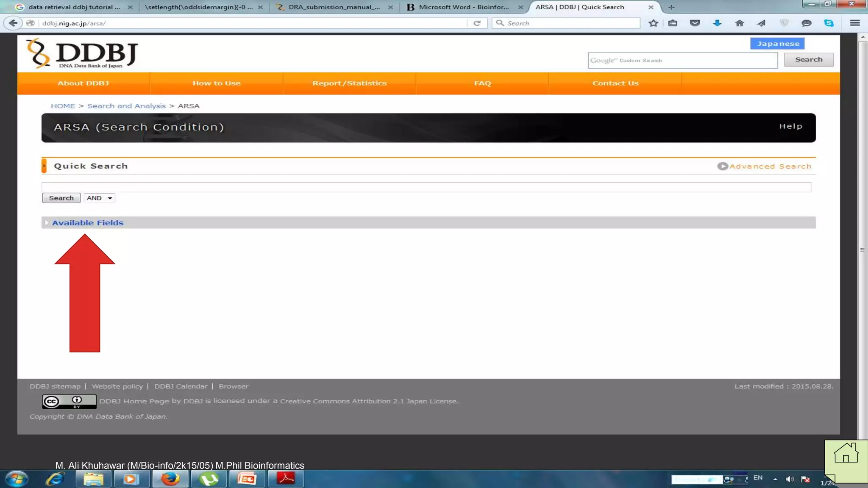Image resolution: width=868 pixels, height=488 pixels.
Task: Click the Skype icon in browser toolbar
Action: [829, 23]
